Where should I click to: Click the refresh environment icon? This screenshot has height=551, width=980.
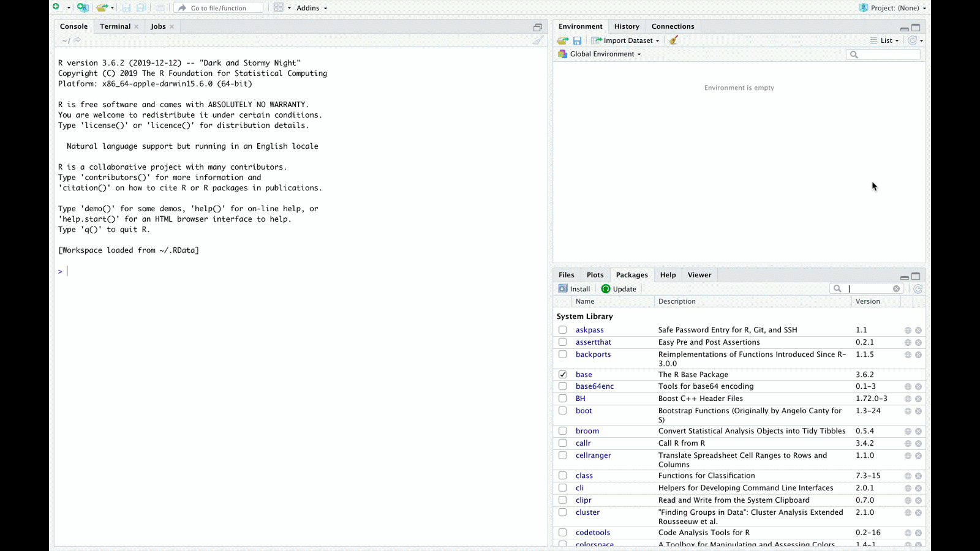(x=912, y=40)
